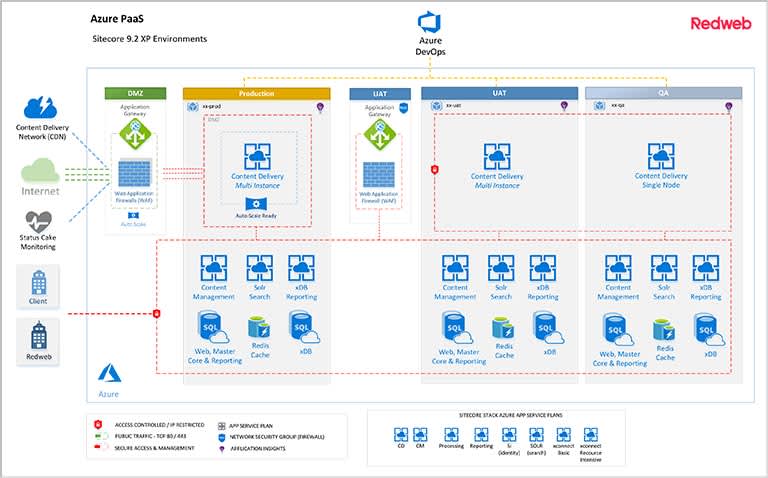Viewport: 768px width, 478px height.
Task: Click the QA xDB Reporting icon
Action: [x=706, y=268]
